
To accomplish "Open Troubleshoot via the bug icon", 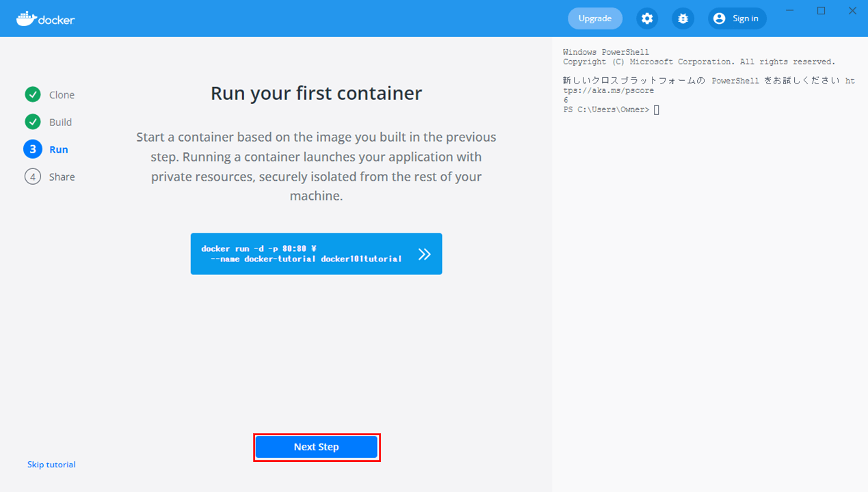I will coord(683,18).
